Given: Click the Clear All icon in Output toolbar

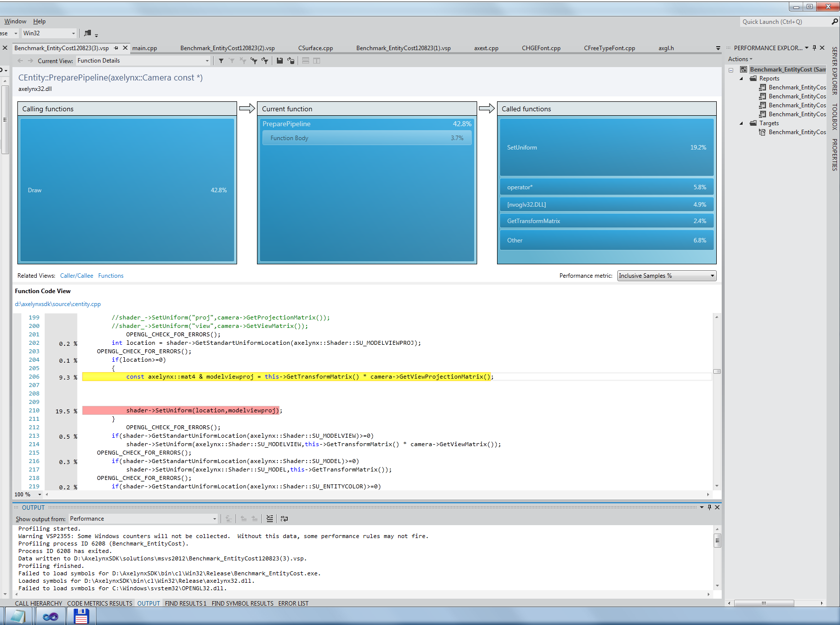Looking at the screenshot, I should point(269,519).
